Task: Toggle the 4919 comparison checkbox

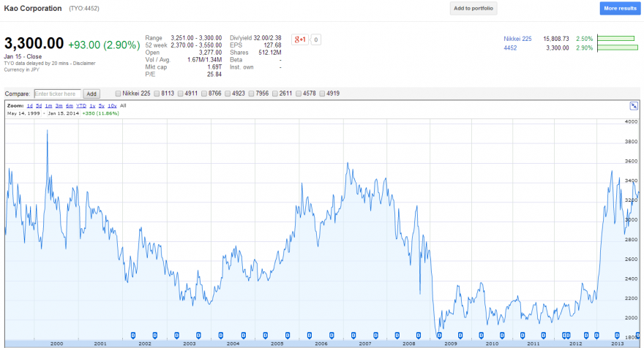Action: [322, 94]
